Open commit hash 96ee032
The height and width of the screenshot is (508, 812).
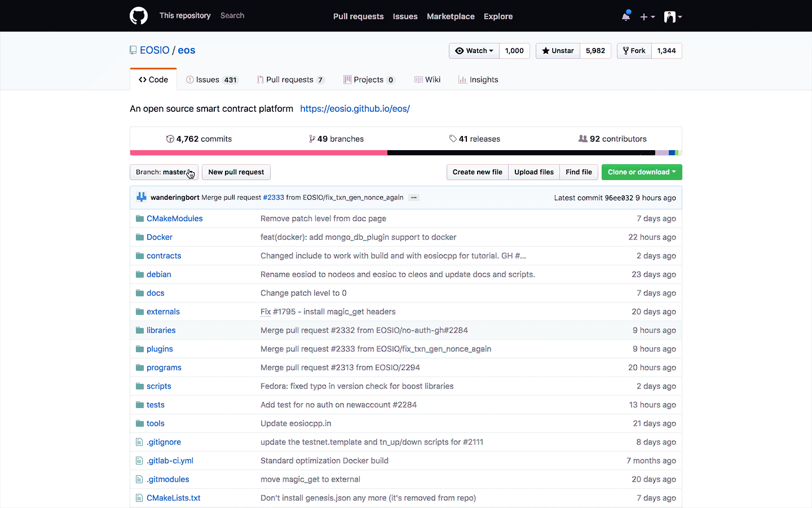click(619, 198)
